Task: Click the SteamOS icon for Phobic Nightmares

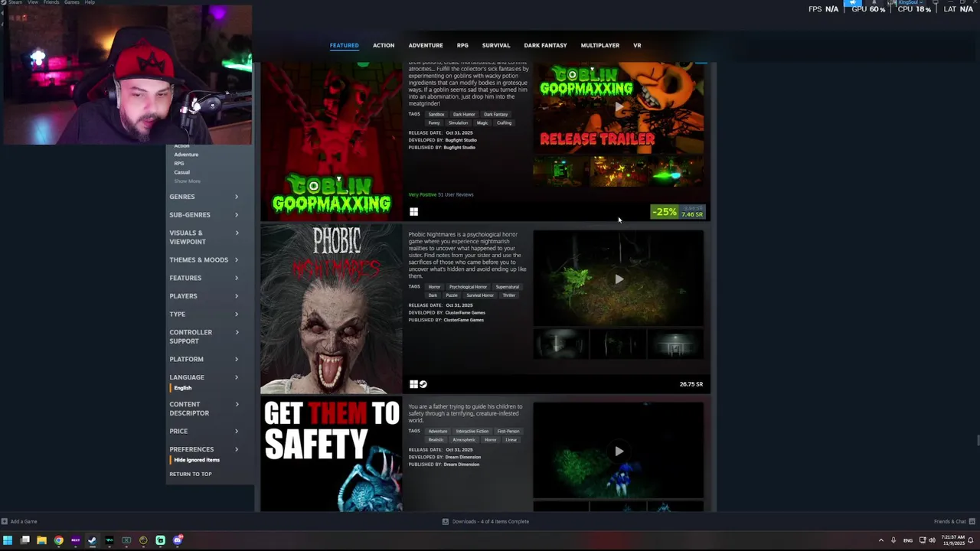Action: coord(423,384)
